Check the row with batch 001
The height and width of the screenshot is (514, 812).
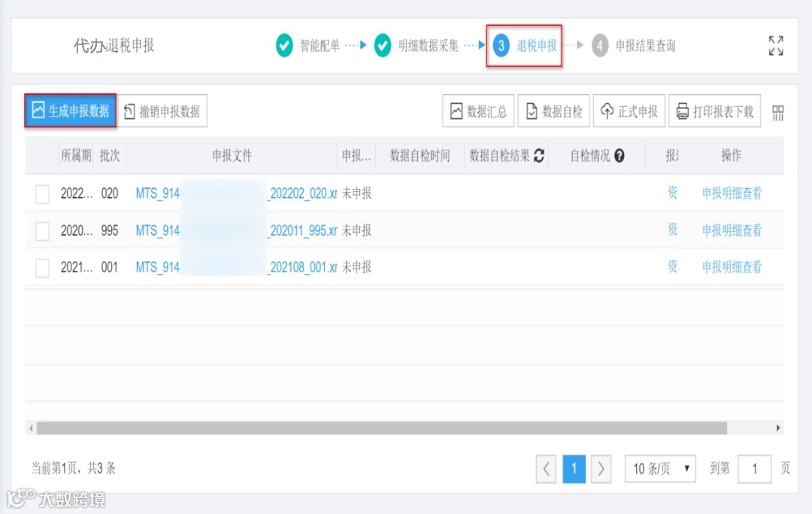(42, 268)
